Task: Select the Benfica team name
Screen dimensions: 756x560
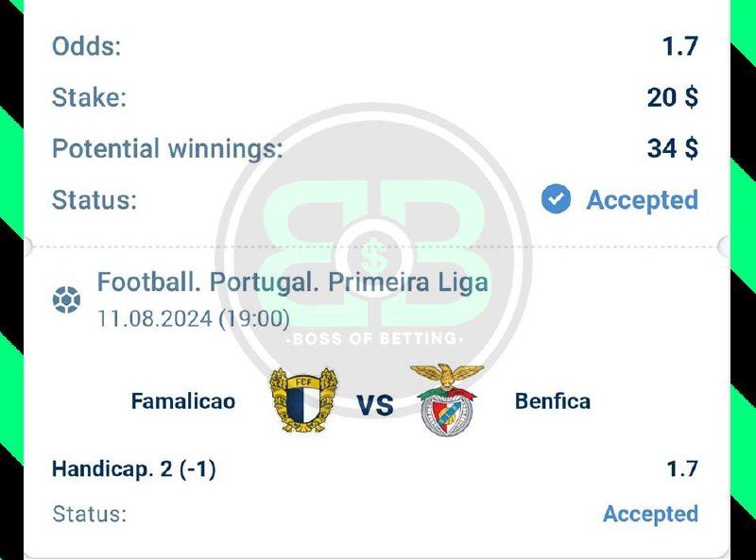Action: (553, 401)
